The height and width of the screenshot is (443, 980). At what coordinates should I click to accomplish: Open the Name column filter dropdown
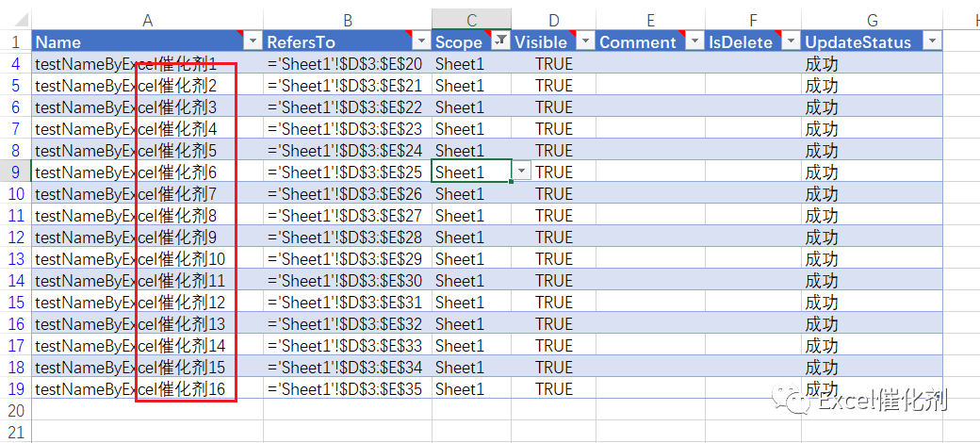(253, 41)
